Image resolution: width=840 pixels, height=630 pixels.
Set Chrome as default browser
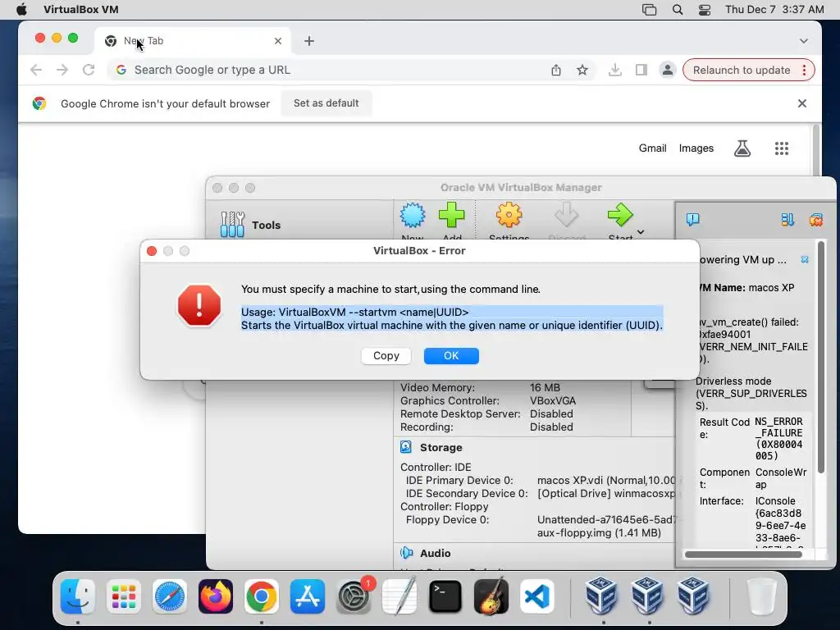(x=326, y=103)
